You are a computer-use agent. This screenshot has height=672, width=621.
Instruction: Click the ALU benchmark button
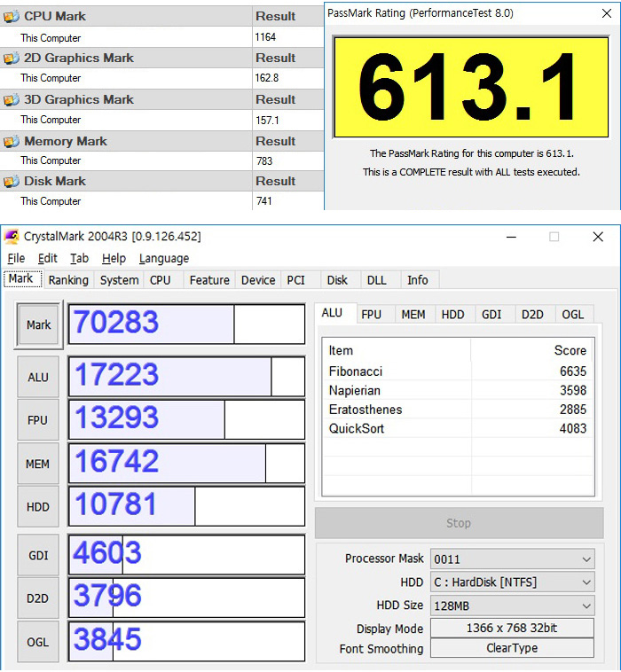click(38, 377)
